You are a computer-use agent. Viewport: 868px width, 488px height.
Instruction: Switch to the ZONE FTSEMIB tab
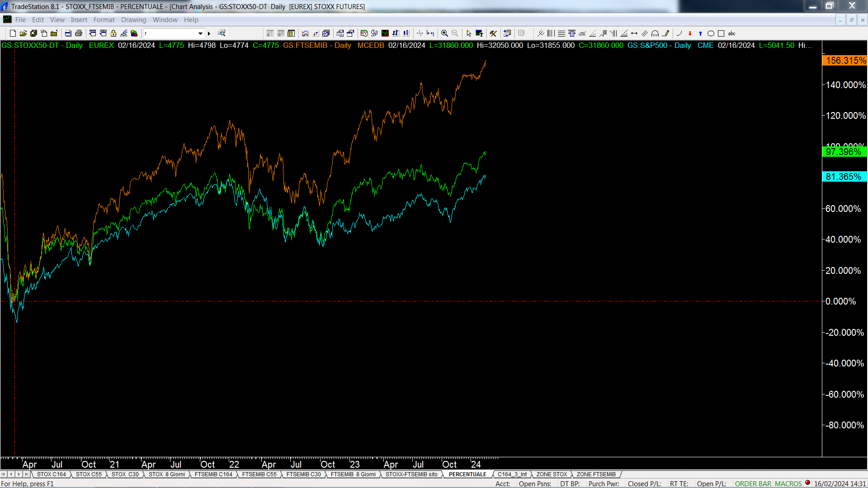(596, 474)
